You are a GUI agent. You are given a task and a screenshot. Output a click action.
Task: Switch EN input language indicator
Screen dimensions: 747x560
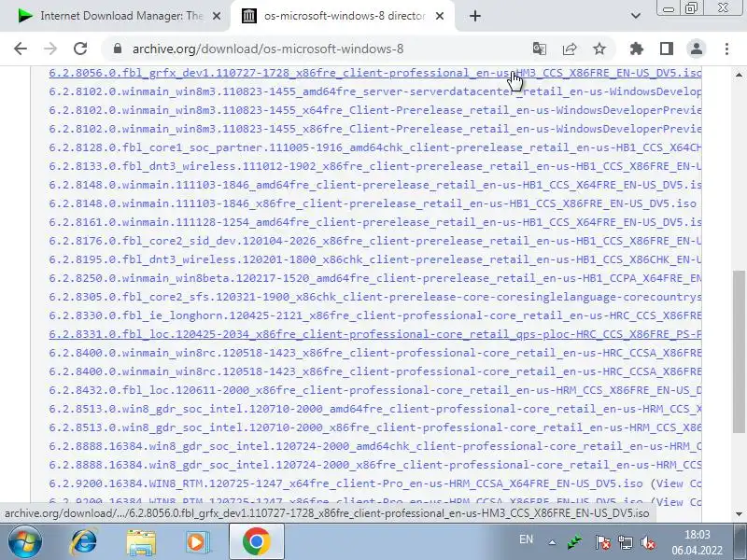pyautogui.click(x=526, y=539)
